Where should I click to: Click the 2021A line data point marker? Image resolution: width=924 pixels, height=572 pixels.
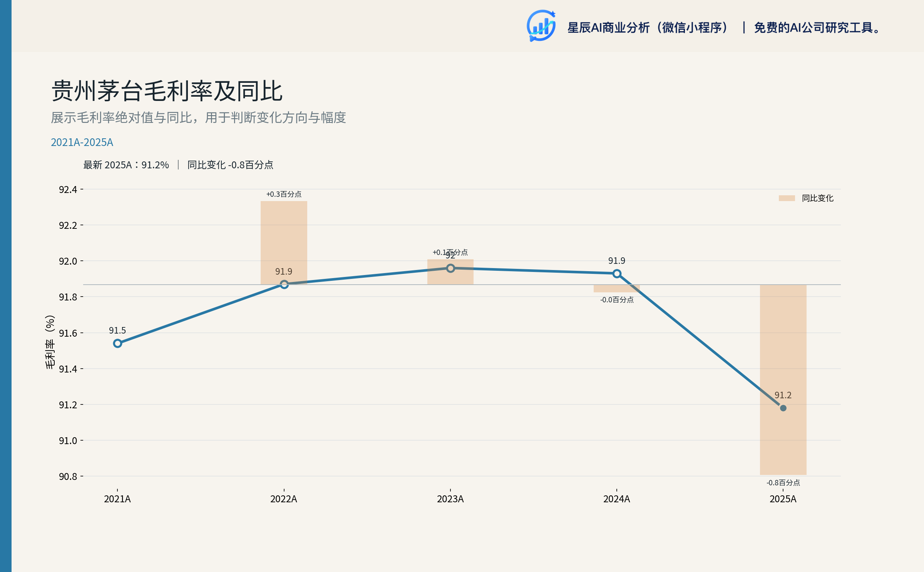(117, 343)
